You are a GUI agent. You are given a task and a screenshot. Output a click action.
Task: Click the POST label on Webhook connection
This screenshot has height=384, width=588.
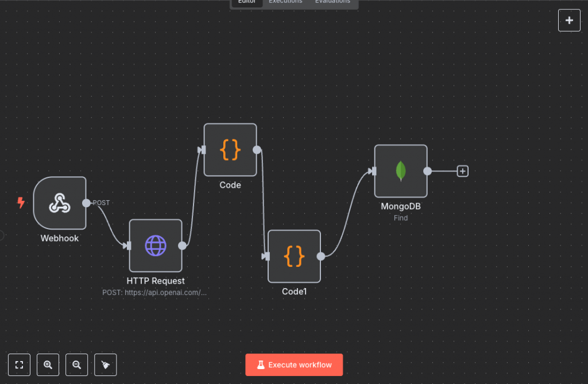(100, 203)
